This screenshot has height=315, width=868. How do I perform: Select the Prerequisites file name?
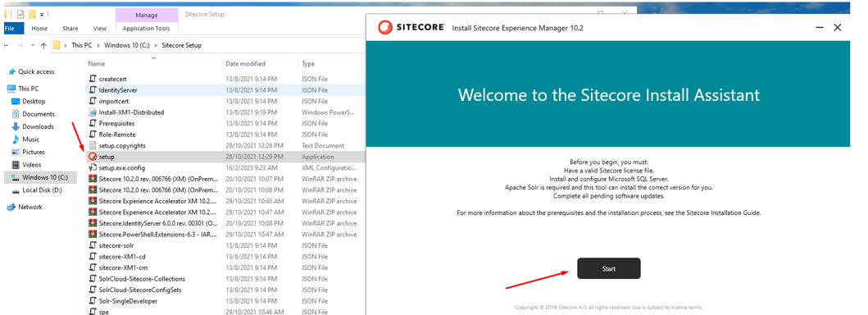click(116, 123)
